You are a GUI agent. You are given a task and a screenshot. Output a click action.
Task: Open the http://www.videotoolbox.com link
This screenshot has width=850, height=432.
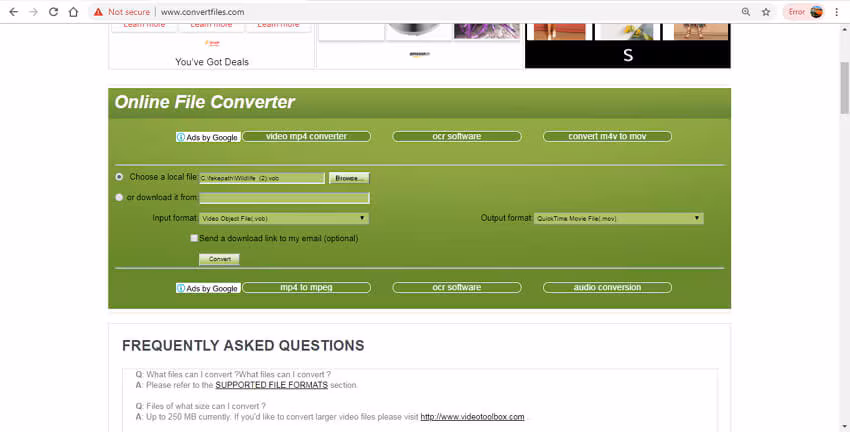click(472, 417)
